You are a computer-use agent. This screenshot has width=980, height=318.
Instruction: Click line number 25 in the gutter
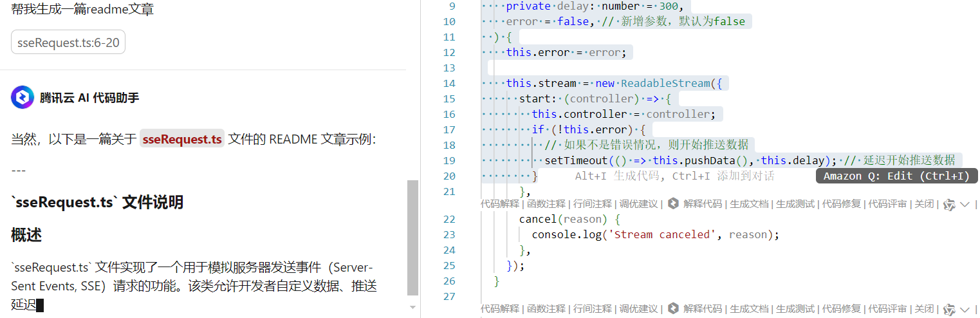click(x=449, y=265)
